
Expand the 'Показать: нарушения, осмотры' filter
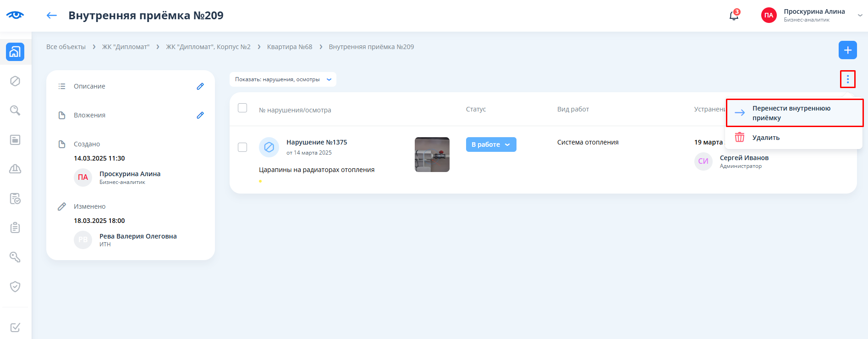[x=283, y=79]
